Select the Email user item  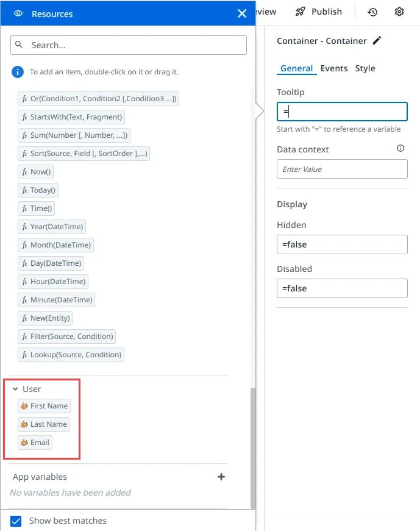click(35, 443)
